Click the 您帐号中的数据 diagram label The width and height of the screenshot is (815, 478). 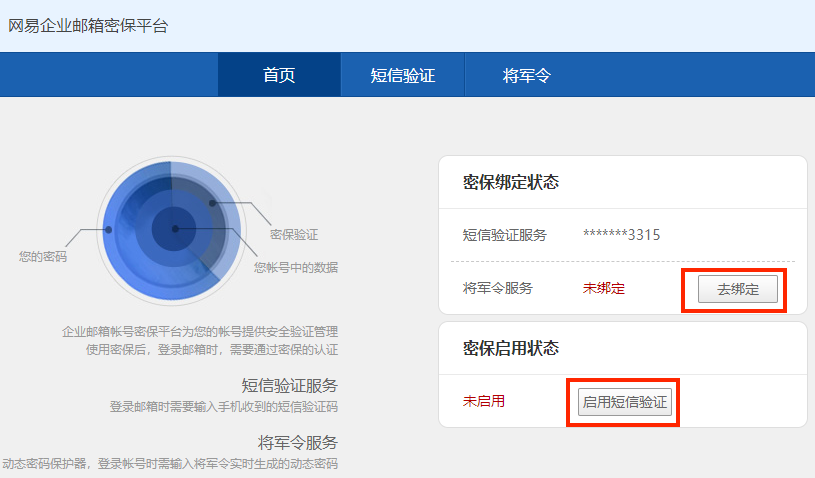tap(295, 267)
